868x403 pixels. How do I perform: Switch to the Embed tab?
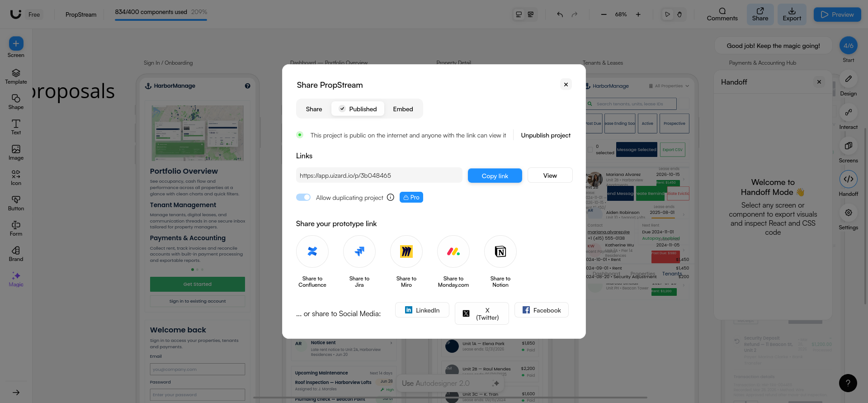click(x=403, y=109)
